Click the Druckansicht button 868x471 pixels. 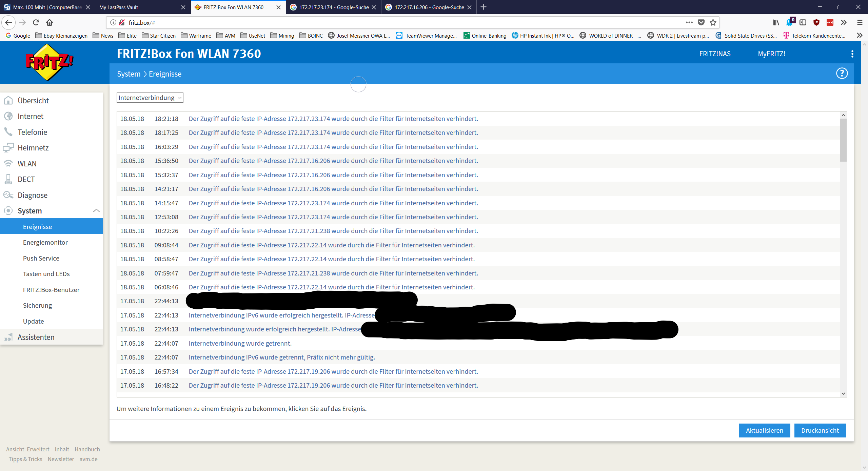click(x=820, y=430)
